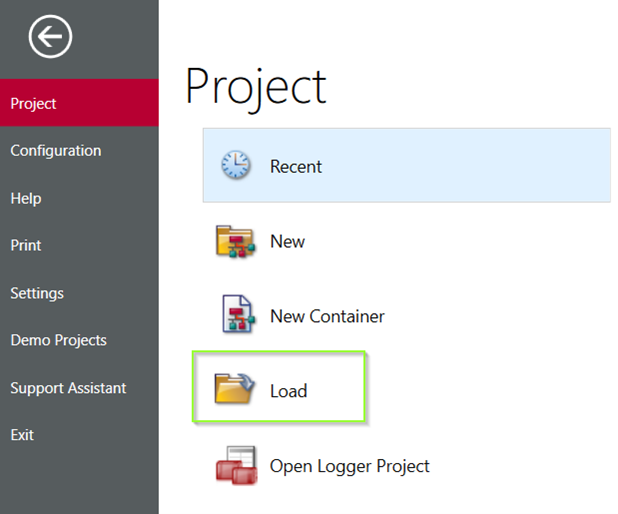Select the Project tab in sidebar
This screenshot has width=618, height=514.
34,103
